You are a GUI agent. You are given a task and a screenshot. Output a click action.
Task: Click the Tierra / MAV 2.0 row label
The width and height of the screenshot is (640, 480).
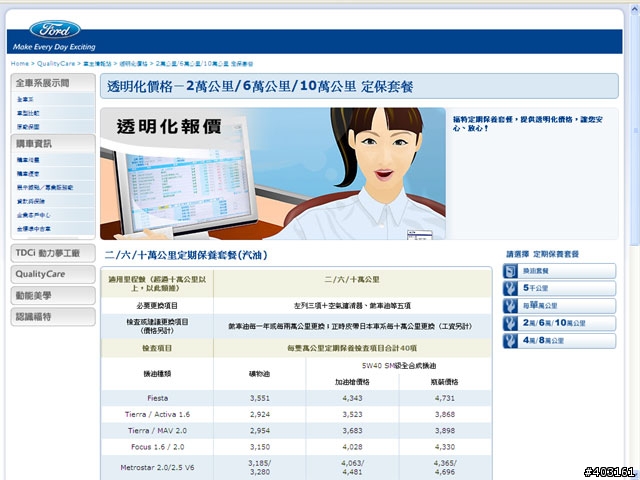click(158, 431)
